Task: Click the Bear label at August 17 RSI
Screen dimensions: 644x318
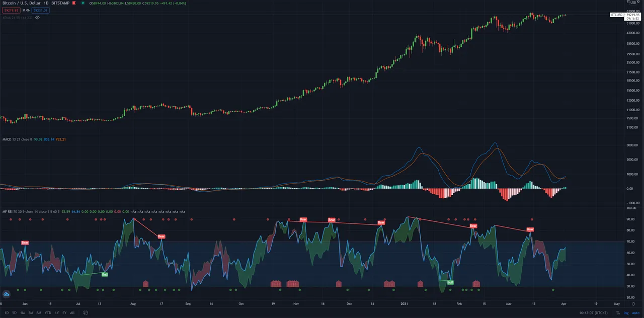Action: [162, 236]
